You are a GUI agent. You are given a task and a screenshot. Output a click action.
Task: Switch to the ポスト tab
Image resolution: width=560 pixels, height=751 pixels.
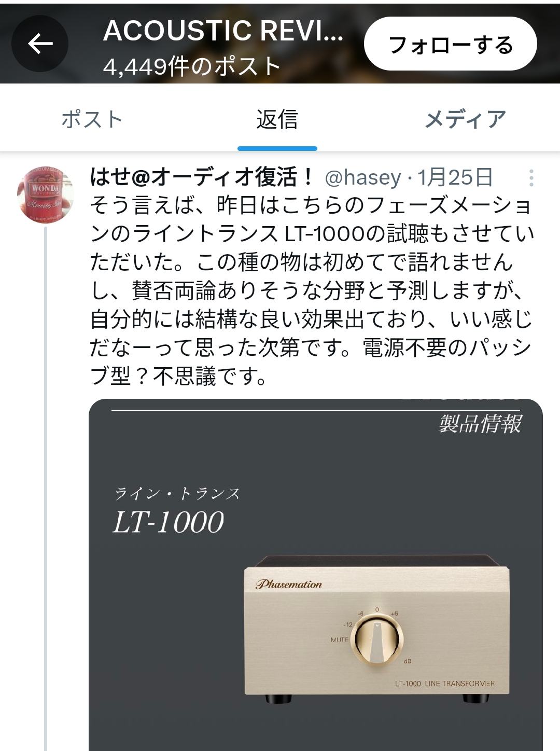point(92,119)
